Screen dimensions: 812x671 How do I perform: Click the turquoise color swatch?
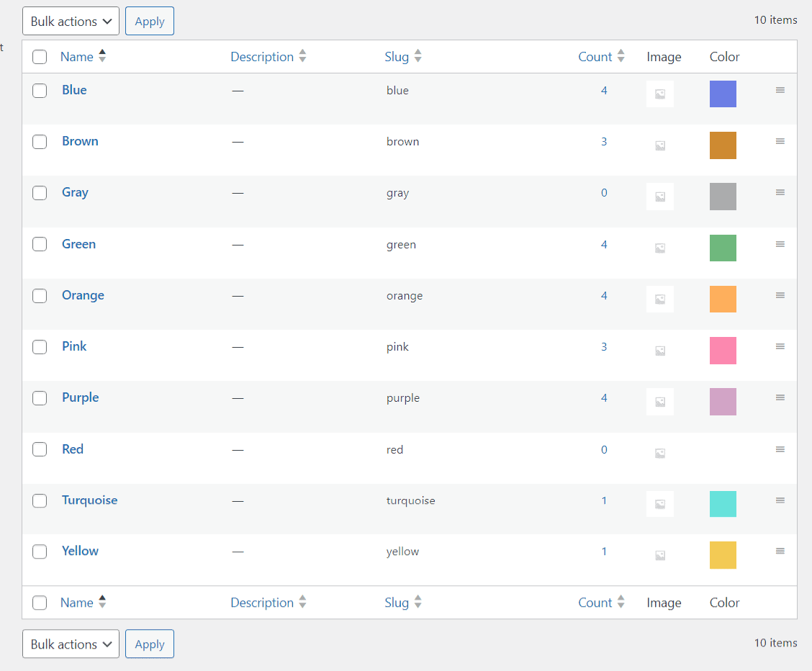point(723,504)
